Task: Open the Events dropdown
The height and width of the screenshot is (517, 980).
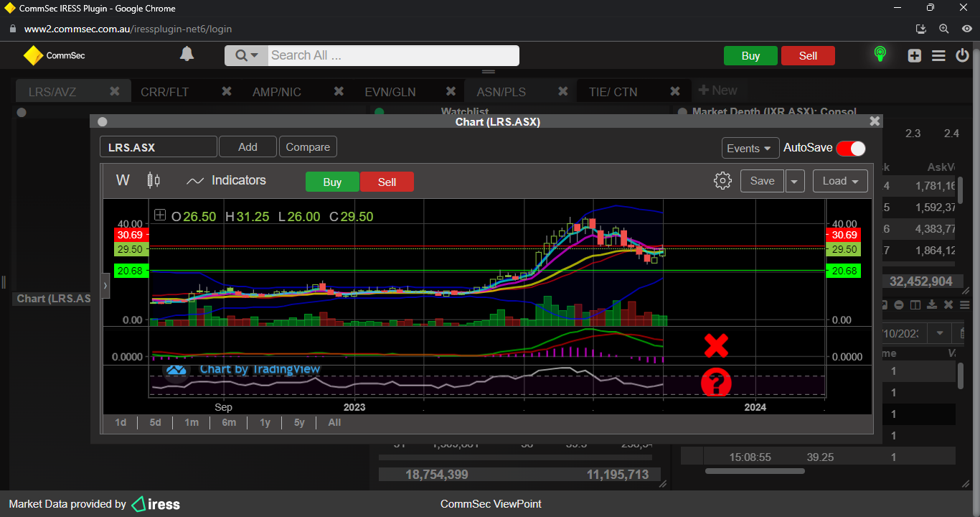Action: [750, 148]
